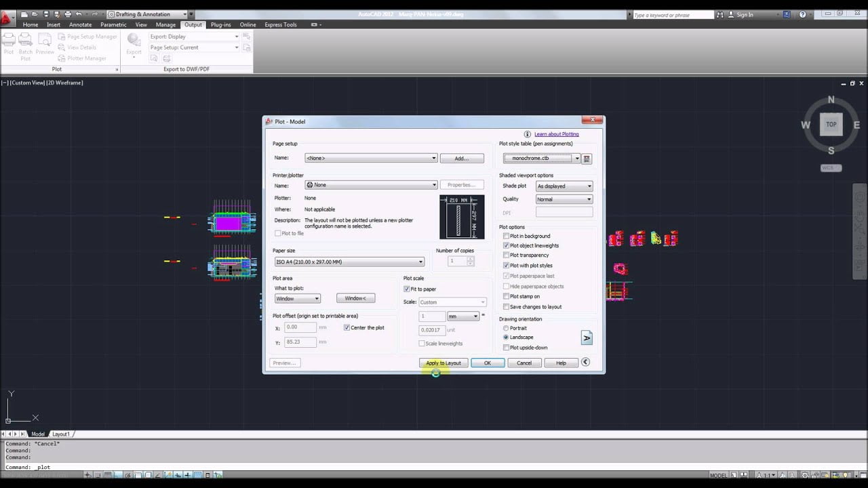Open the plot style table editor icon
868x488 pixels.
586,158
